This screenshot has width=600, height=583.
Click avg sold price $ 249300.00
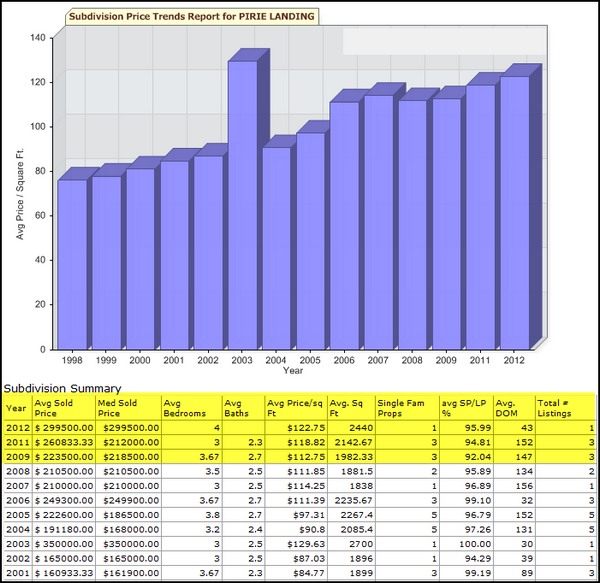pos(64,500)
